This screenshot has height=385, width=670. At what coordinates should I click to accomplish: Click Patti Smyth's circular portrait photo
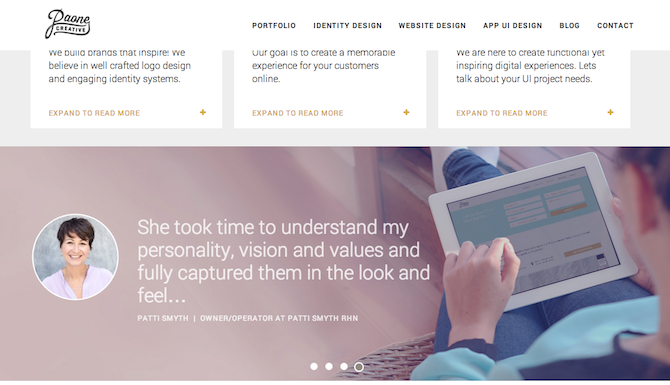76,257
